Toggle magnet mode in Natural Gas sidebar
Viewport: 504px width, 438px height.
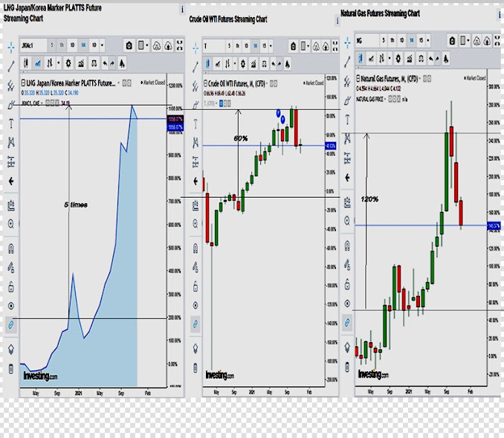pos(347,245)
